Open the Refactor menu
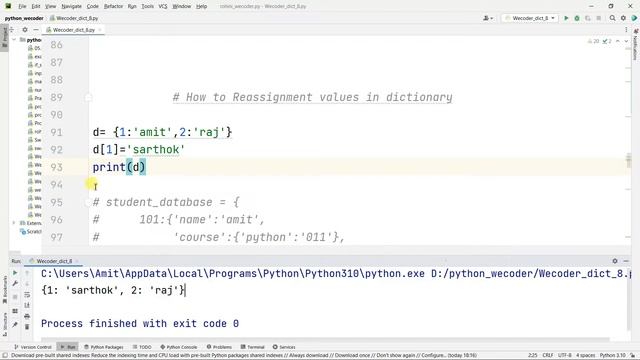Viewport: 640px width, 360px height. pos(113,6)
